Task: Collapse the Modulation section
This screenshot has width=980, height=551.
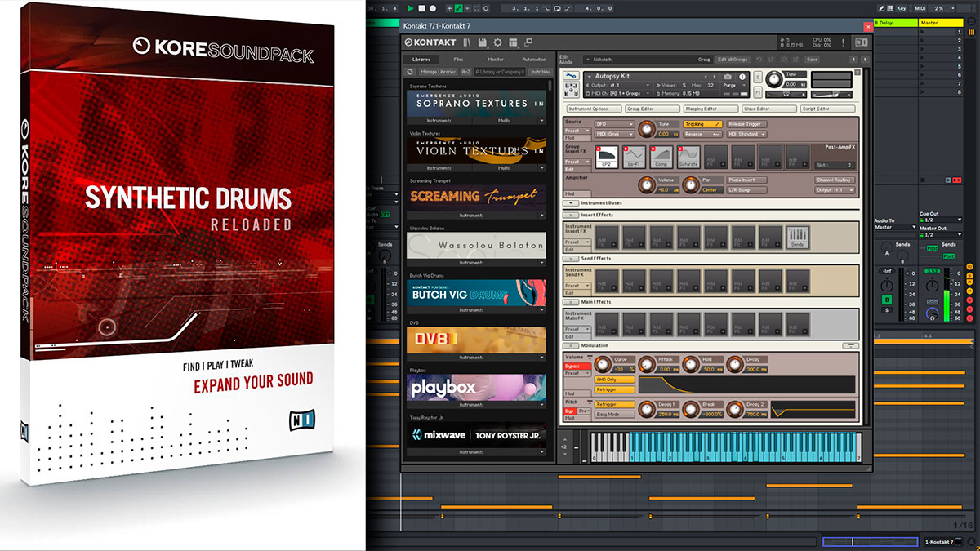Action: tap(570, 345)
